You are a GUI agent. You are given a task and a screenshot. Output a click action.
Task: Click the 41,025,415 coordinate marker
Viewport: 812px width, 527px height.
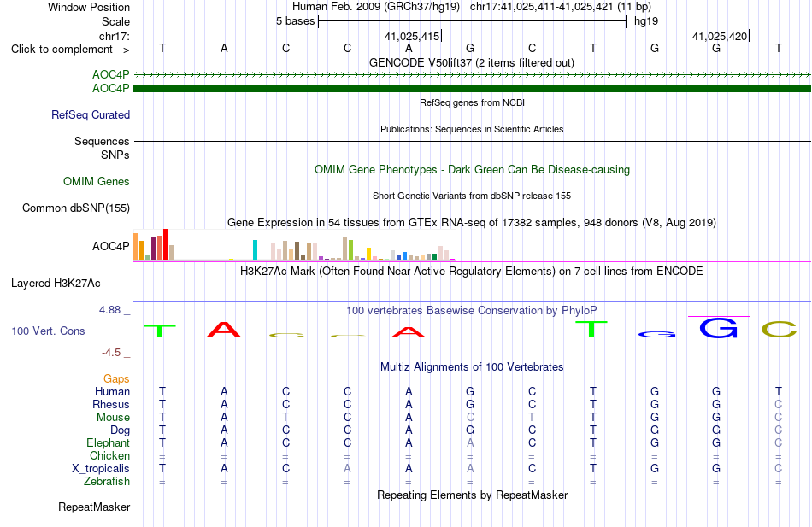[x=413, y=36]
